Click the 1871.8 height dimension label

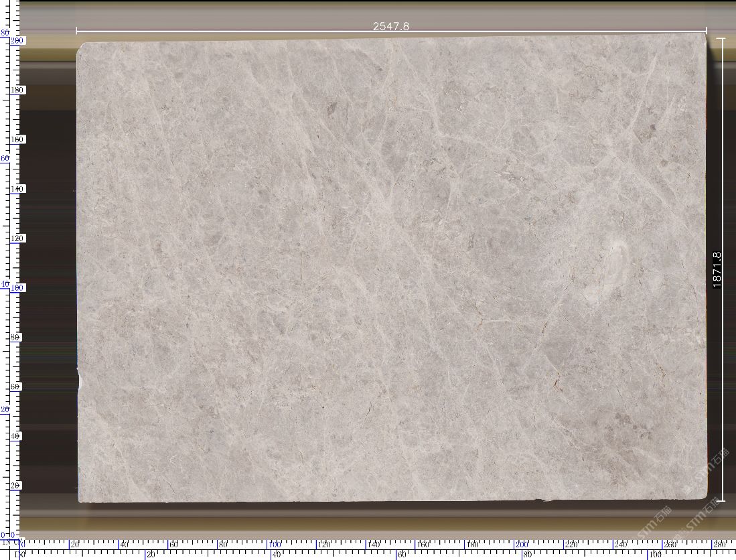[717, 269]
